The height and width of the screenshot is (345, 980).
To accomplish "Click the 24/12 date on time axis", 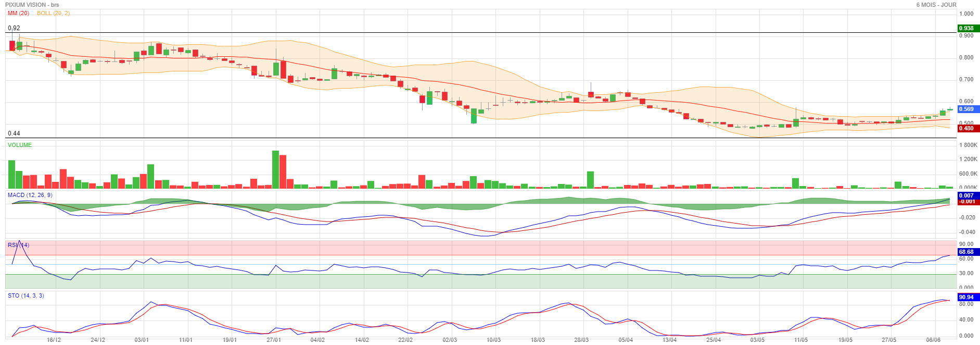I will click(x=98, y=340).
